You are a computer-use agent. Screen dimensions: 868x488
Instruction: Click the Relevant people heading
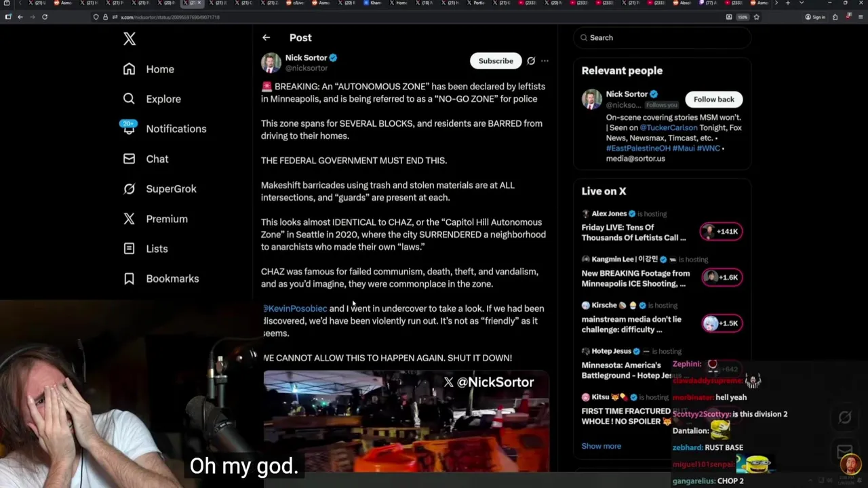(x=622, y=70)
